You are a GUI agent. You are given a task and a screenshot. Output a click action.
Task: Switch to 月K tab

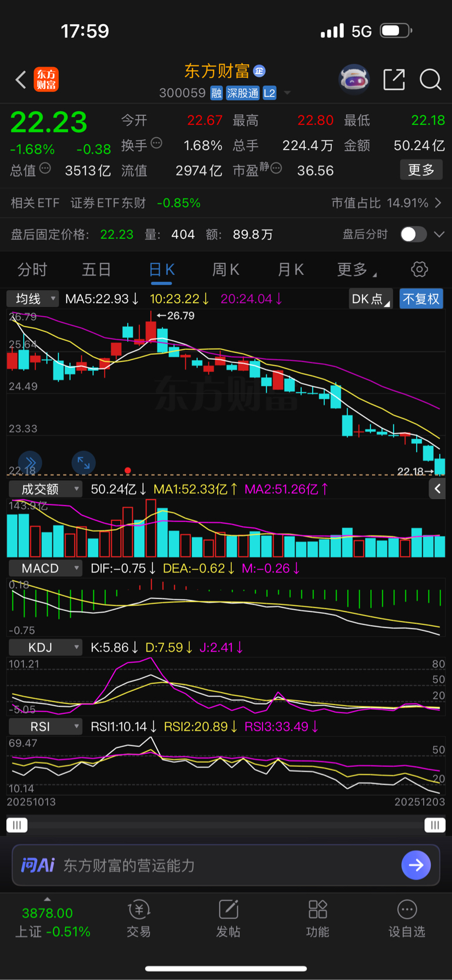click(x=290, y=270)
